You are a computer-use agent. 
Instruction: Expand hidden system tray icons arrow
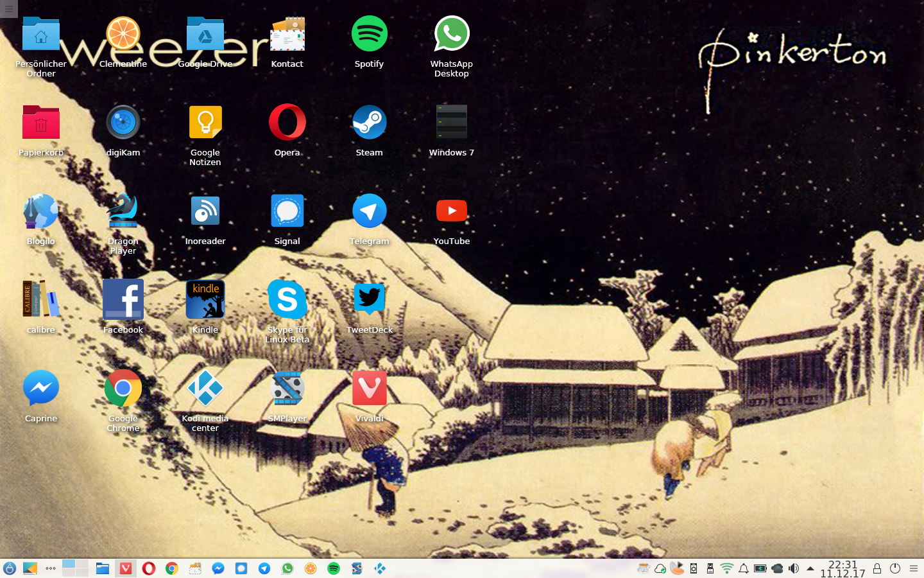(x=810, y=568)
